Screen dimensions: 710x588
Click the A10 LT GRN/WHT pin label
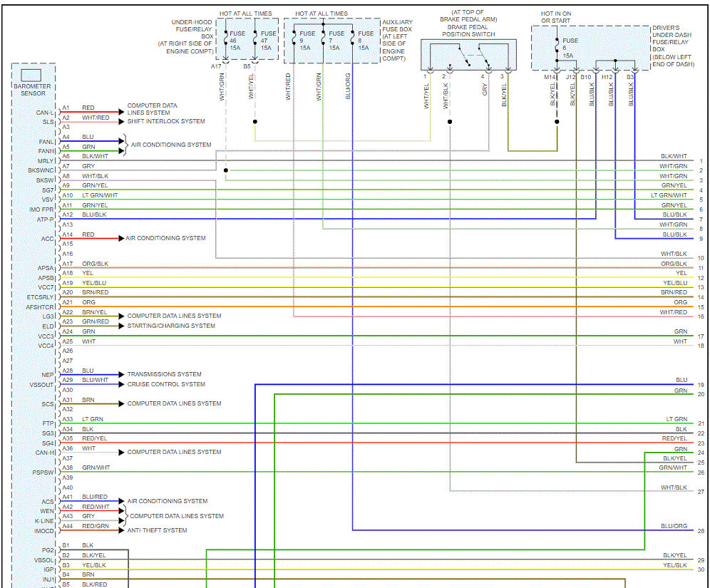[90, 195]
